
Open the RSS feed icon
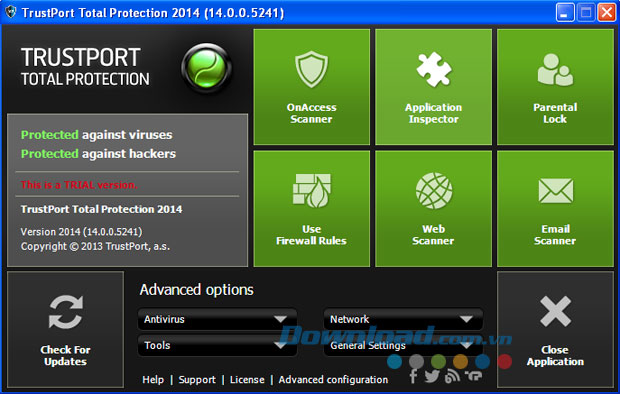coord(452,376)
